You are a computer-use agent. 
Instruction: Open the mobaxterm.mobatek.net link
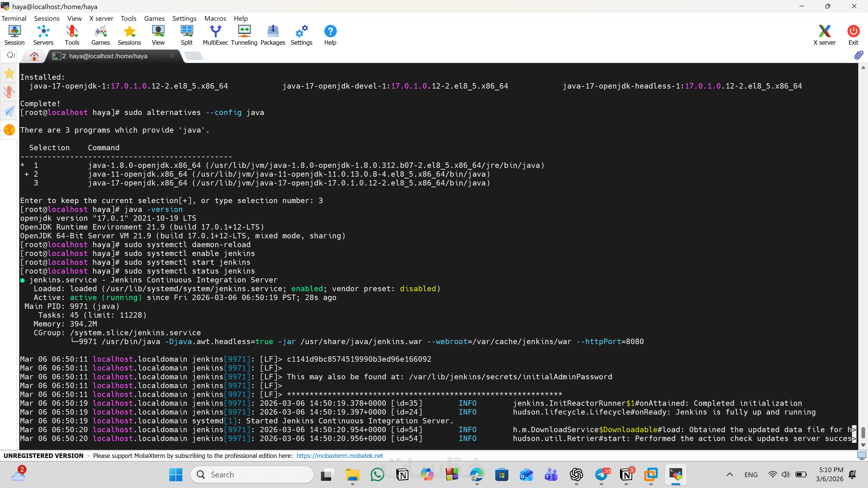tap(339, 456)
